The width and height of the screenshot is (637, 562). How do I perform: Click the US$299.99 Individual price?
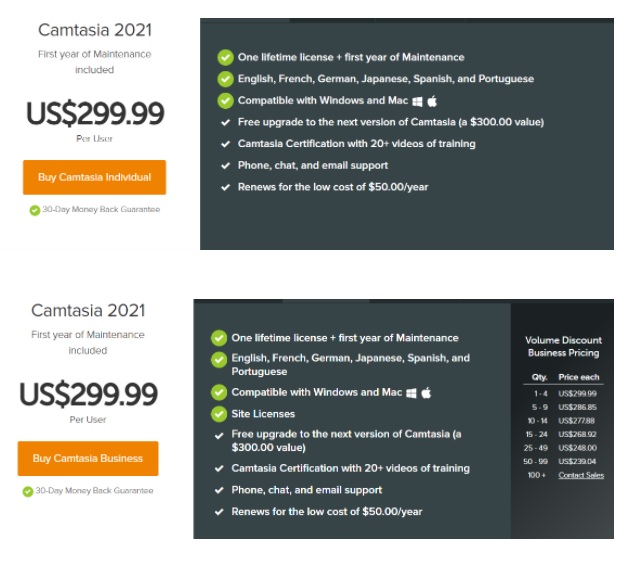[x=95, y=113]
